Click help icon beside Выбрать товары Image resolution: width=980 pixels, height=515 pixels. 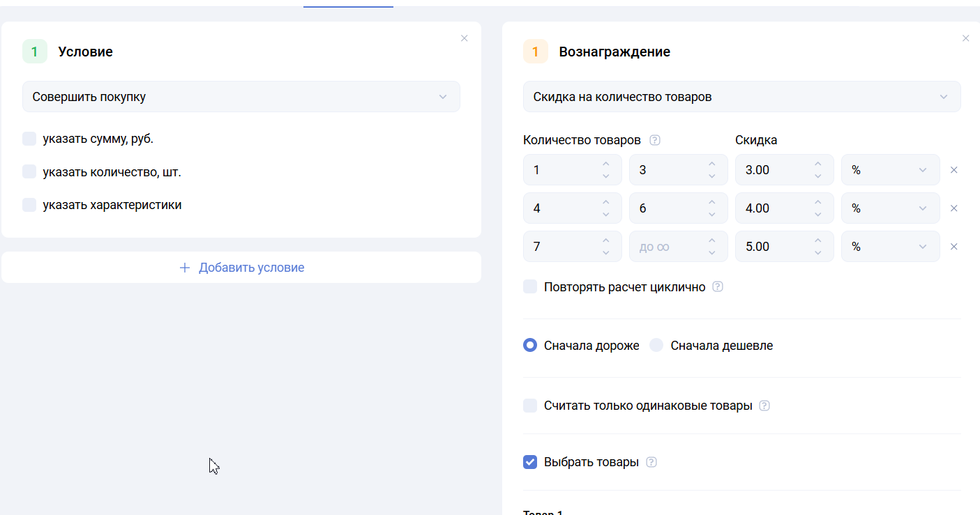[x=651, y=462]
